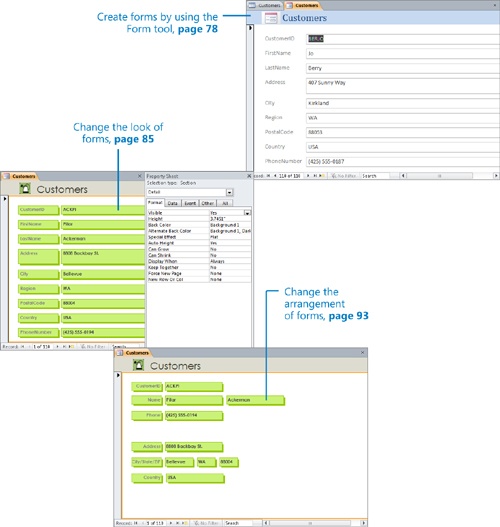The height and width of the screenshot is (527, 500).
Task: Switch to the Format tab in Property Sheet
Action: 155,203
